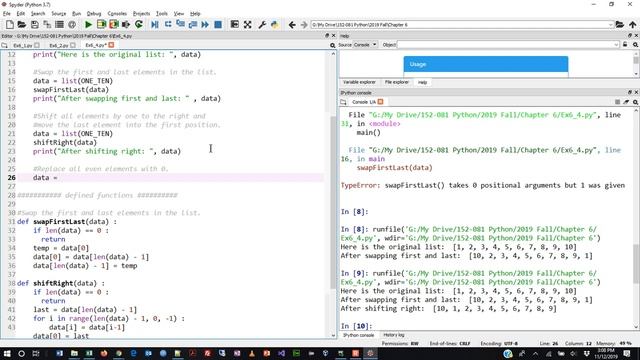
Task: Open Preferences wrench icon
Action: click(x=262, y=24)
